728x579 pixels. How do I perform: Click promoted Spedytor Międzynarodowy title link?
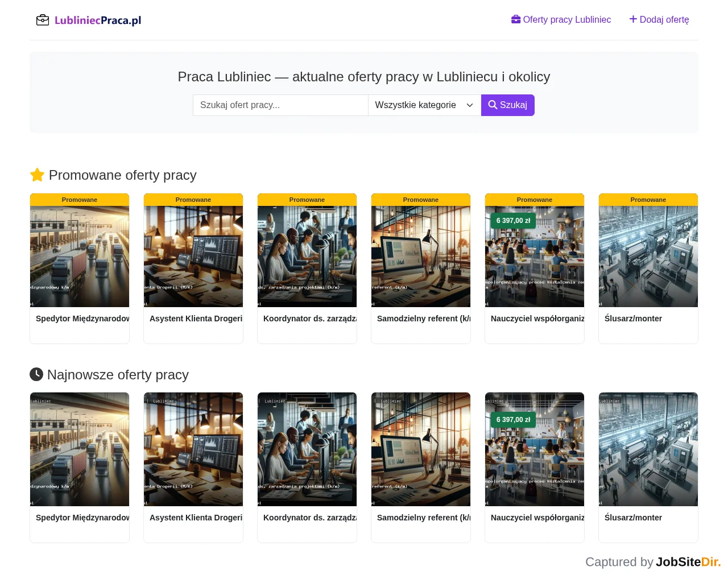(82, 319)
